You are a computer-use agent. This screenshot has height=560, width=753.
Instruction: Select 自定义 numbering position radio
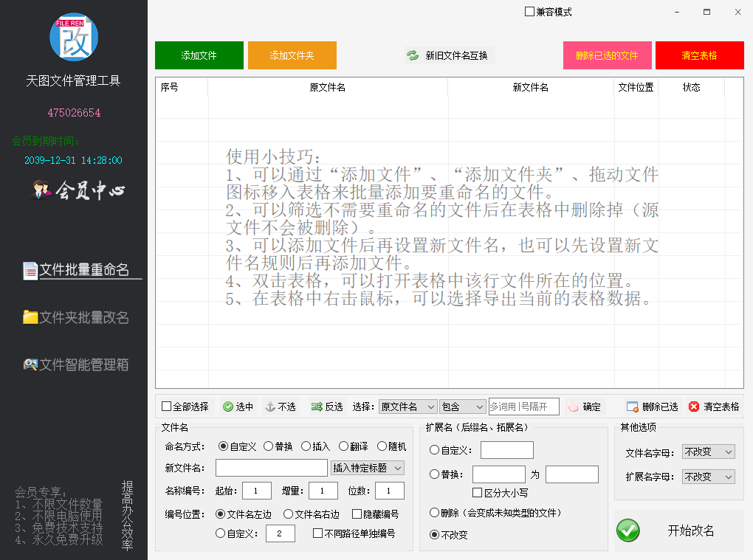(x=220, y=533)
